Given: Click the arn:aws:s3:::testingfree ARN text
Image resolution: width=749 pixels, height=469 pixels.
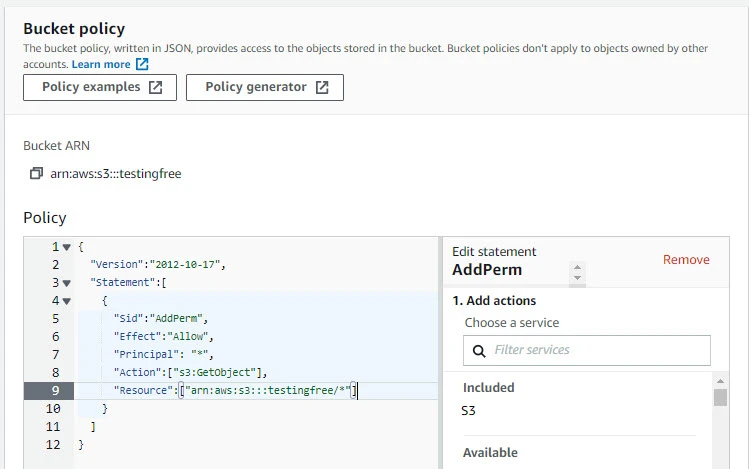Looking at the screenshot, I should point(116,173).
